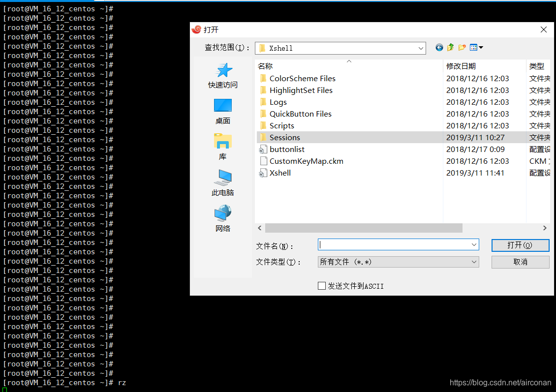Expand the file name dropdown arrow
The width and height of the screenshot is (556, 392).
(x=474, y=245)
